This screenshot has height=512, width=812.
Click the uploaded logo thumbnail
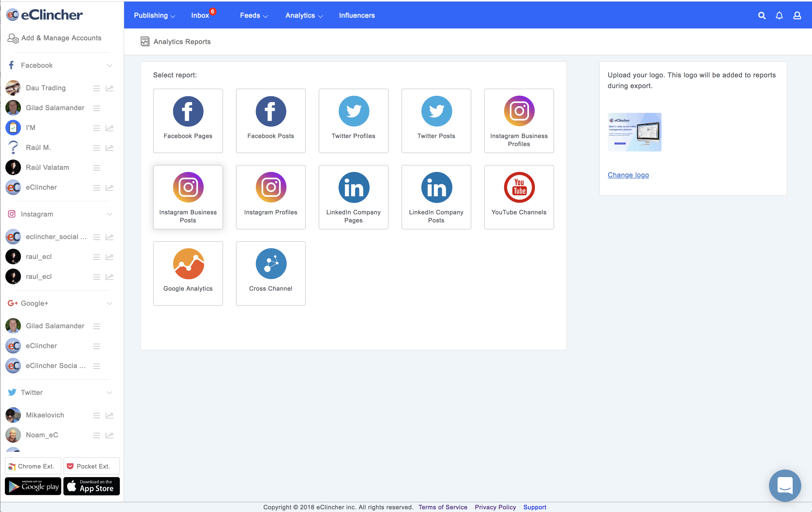pyautogui.click(x=635, y=132)
